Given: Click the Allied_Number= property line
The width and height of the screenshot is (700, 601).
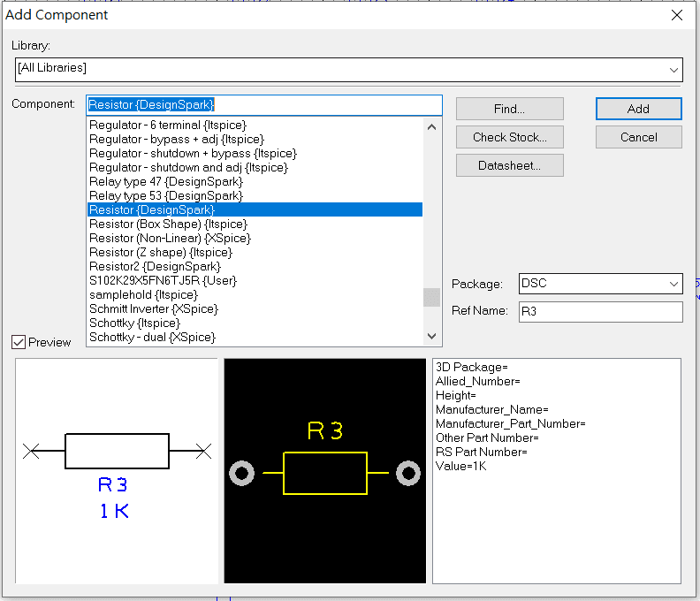Looking at the screenshot, I should (x=477, y=381).
